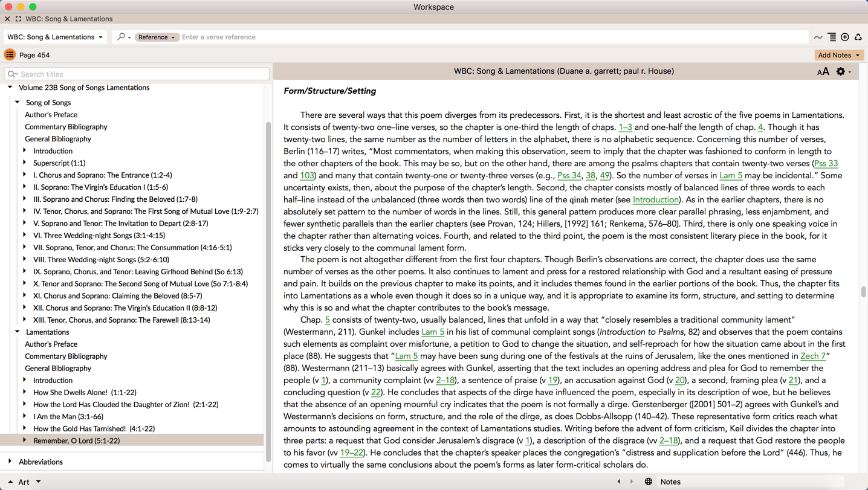Click the Notes field in bottom bar
This screenshot has width=868, height=490.
pyautogui.click(x=750, y=482)
